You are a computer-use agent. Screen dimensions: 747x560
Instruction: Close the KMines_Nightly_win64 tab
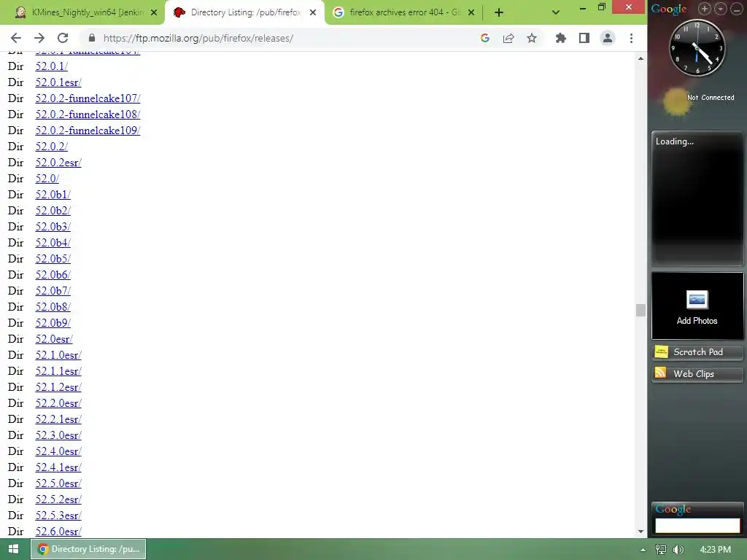point(154,12)
